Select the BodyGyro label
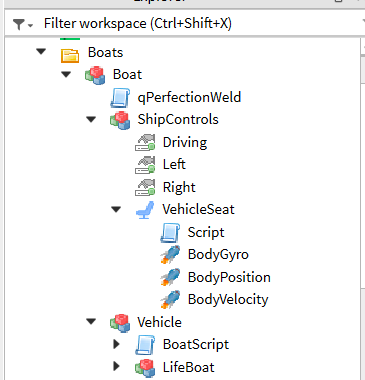This screenshot has width=365, height=380. tap(218, 255)
